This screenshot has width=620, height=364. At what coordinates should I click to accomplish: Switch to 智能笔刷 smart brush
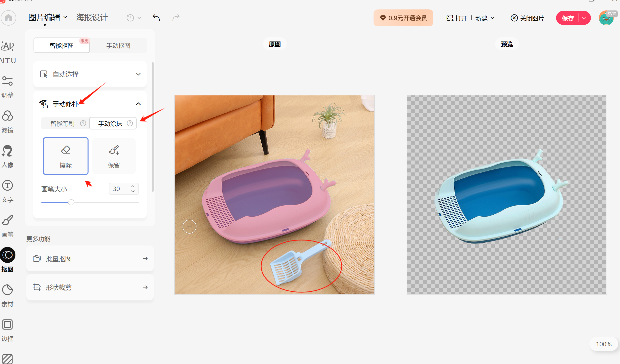(66, 123)
